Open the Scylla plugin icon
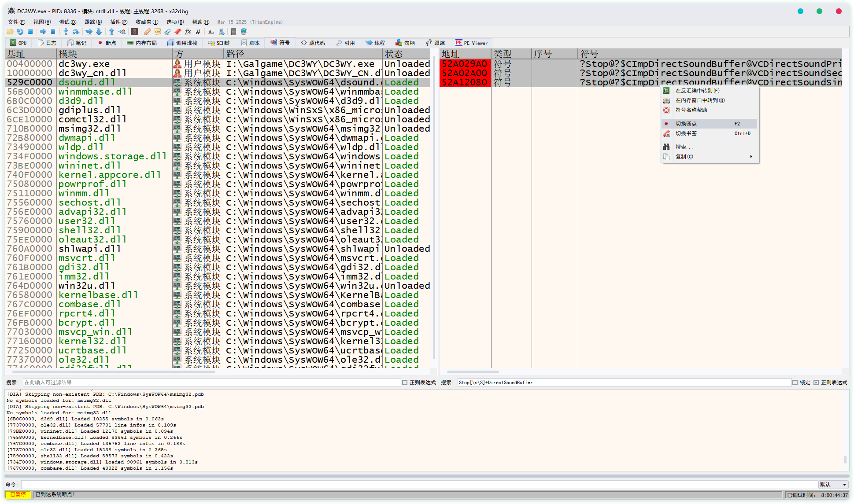Viewport: 854px width, 504px height. (x=135, y=32)
